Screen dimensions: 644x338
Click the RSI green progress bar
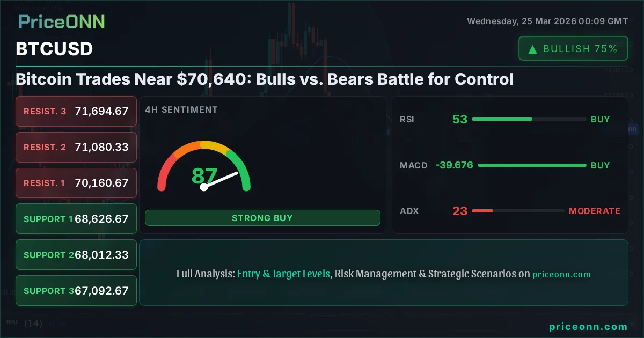coord(502,119)
